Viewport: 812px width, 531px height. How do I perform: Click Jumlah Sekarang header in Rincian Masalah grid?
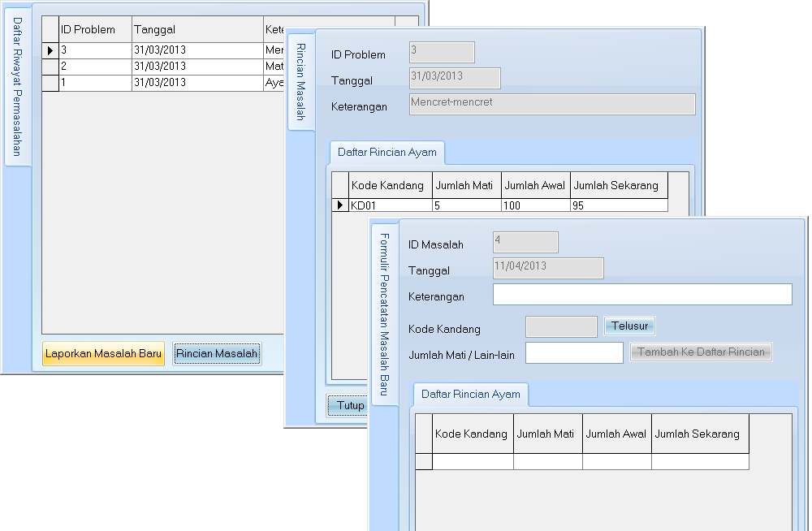click(619, 185)
